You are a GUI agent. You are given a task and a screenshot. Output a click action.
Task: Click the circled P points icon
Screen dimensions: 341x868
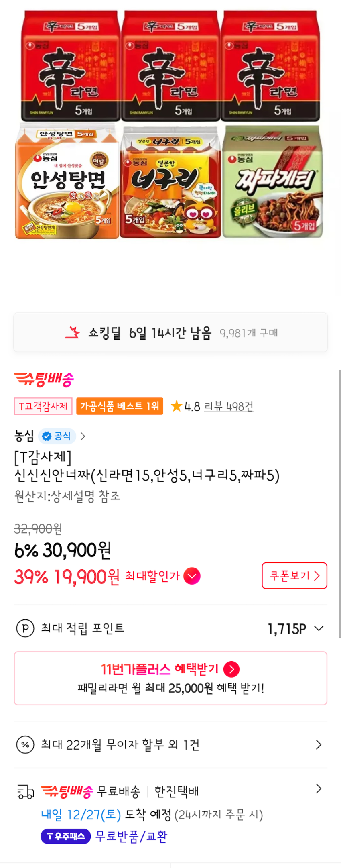pos(25,628)
